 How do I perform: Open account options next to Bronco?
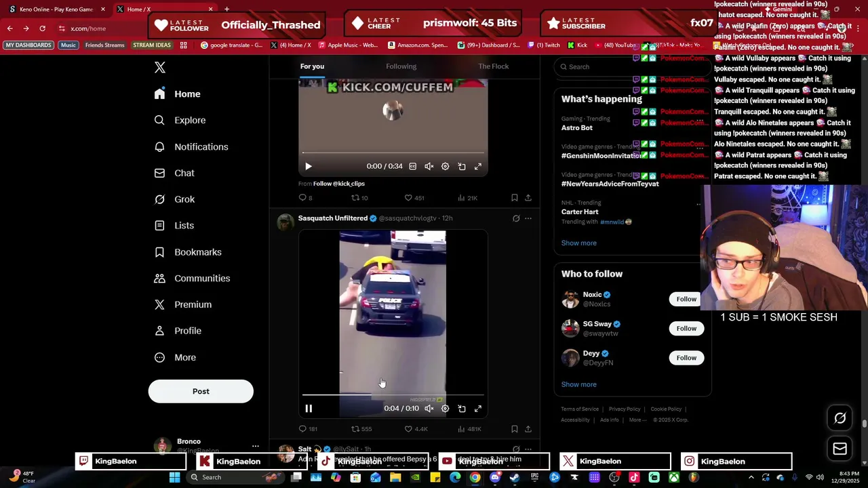pos(255,446)
